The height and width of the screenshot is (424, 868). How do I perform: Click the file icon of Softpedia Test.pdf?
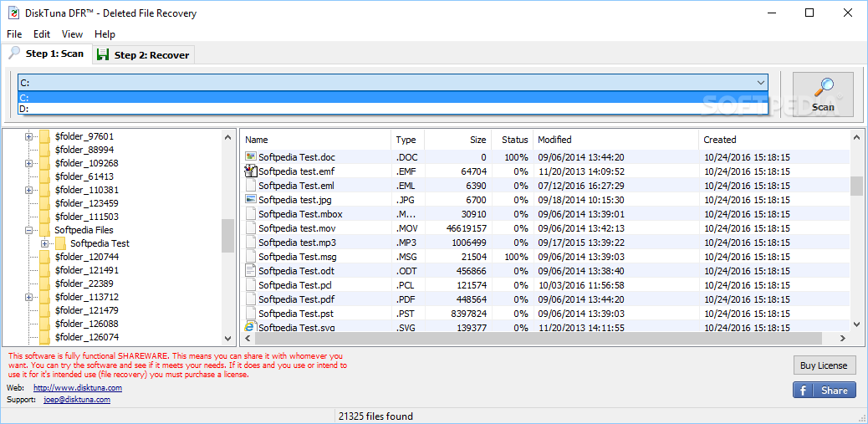point(251,299)
